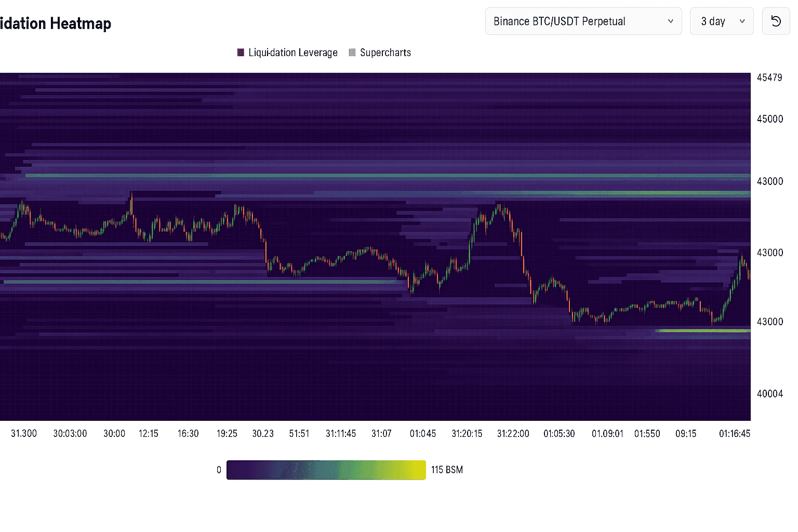
Task: Toggle the Supercharts series label
Action: tap(385, 52)
